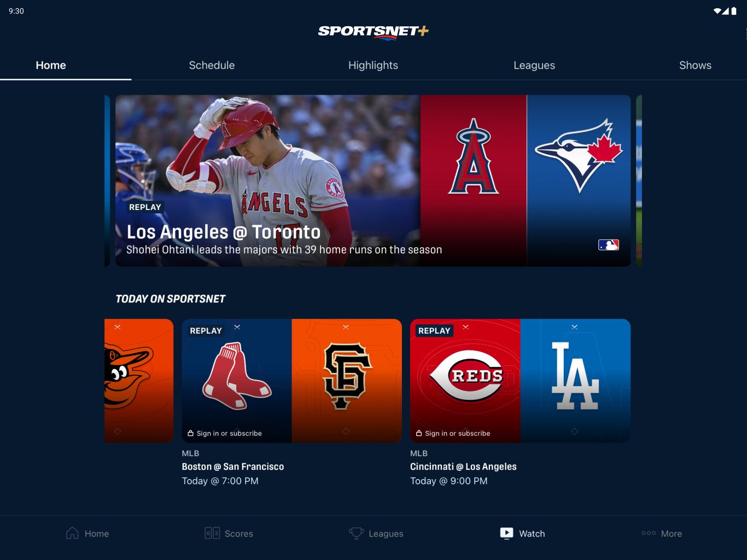The height and width of the screenshot is (560, 747).
Task: Tap the lock icon on Cincinnati game card
Action: (x=419, y=433)
